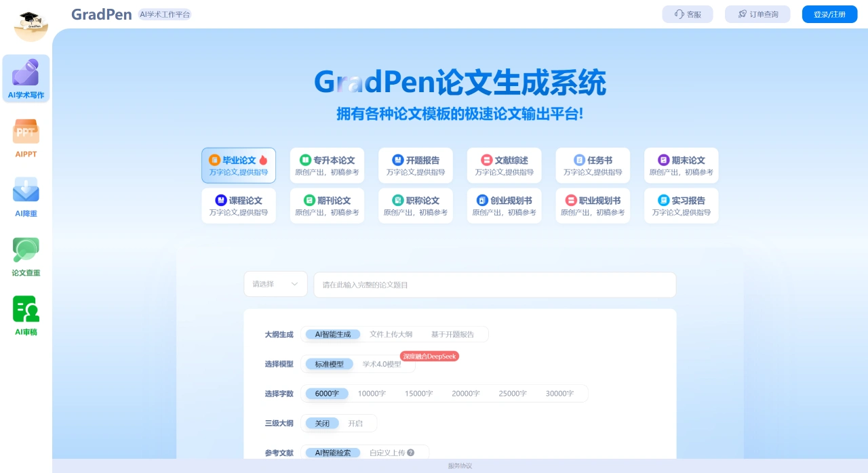Click the headset icon in 客服 button
The height and width of the screenshot is (473, 868).
click(x=679, y=14)
